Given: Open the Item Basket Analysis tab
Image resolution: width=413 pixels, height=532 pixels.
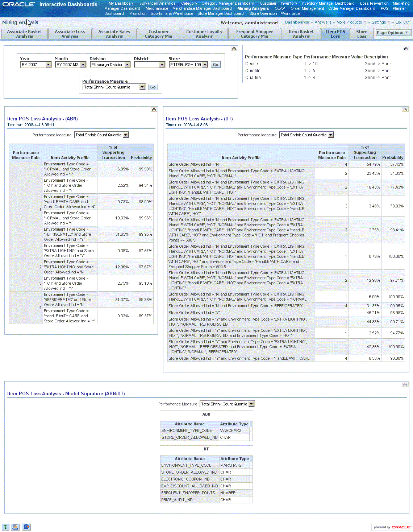Looking at the screenshot, I should (x=301, y=34).
